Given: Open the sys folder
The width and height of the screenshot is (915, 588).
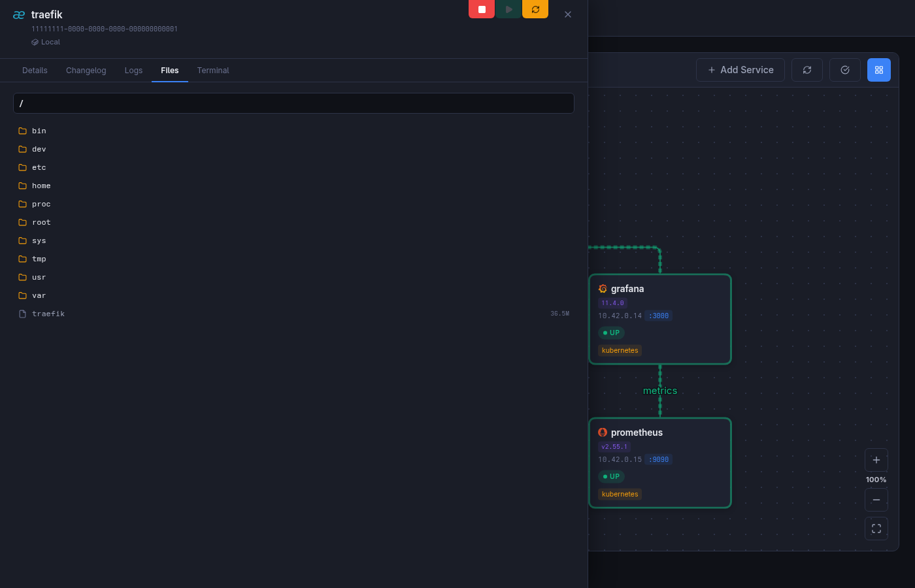Looking at the screenshot, I should pos(293,240).
